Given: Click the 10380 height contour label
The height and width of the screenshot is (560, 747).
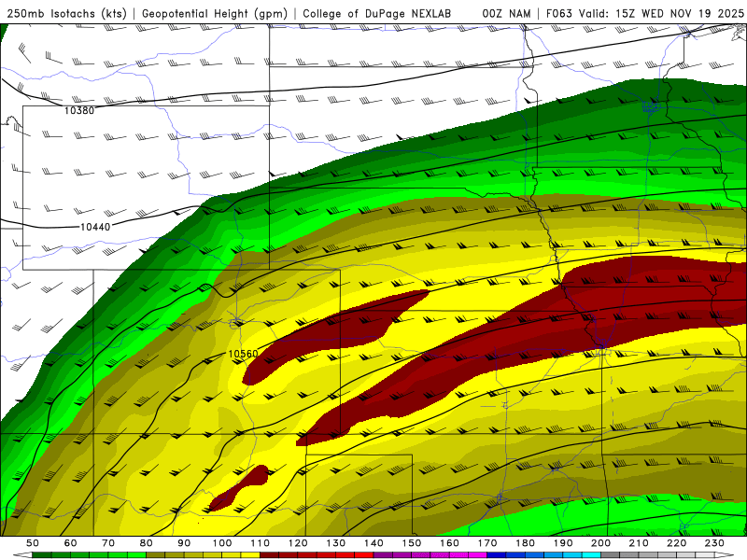Looking at the screenshot, I should coord(79,110).
